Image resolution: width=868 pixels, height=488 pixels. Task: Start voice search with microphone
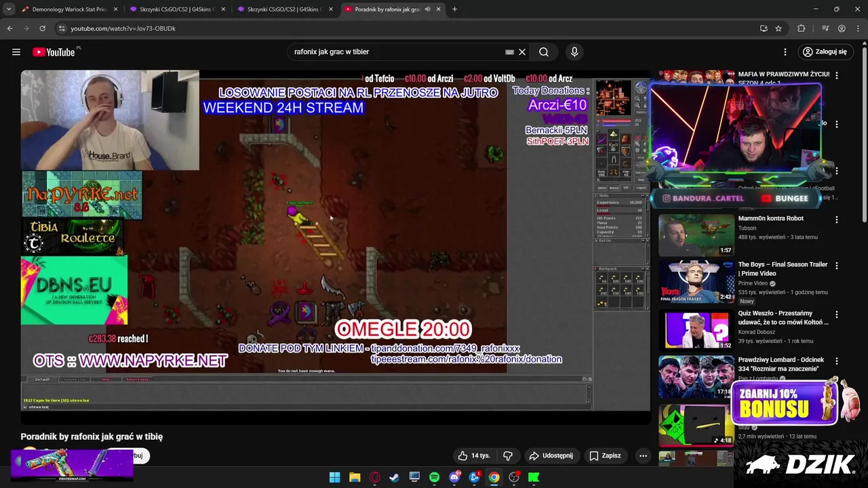pyautogui.click(x=574, y=52)
